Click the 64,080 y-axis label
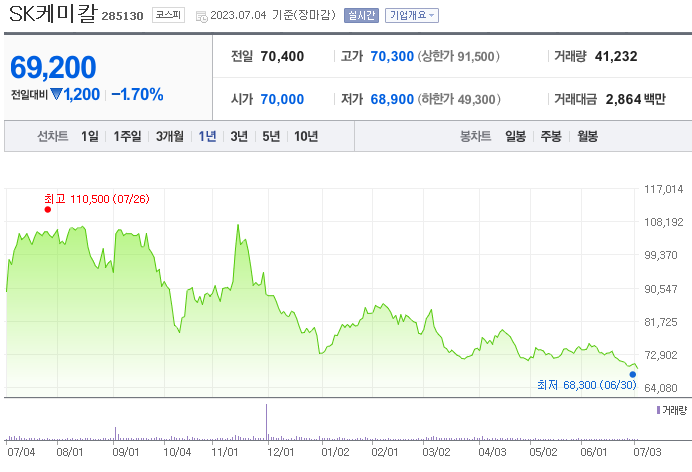Image resolution: width=692 pixels, height=472 pixels. coord(660,388)
